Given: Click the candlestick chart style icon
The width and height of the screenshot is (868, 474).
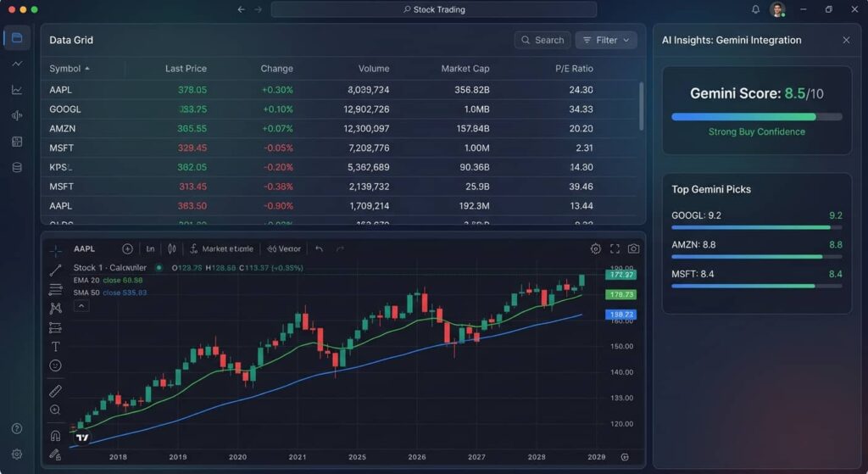Looking at the screenshot, I should [x=172, y=249].
